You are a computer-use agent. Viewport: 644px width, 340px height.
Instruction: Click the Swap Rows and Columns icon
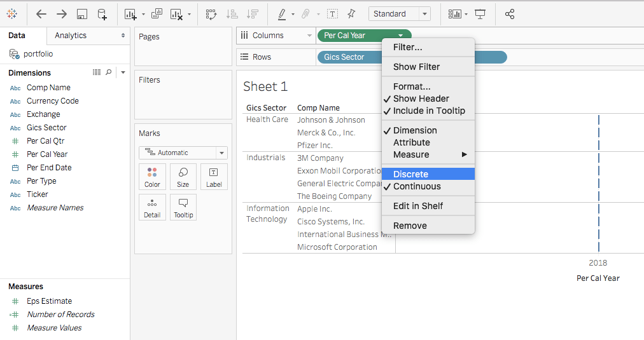[211, 14]
